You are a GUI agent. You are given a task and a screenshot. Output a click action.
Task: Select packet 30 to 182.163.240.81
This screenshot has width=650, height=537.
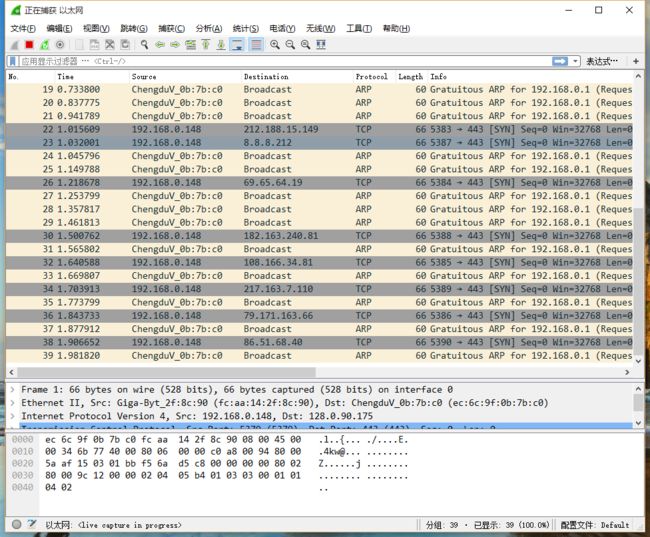point(319,236)
